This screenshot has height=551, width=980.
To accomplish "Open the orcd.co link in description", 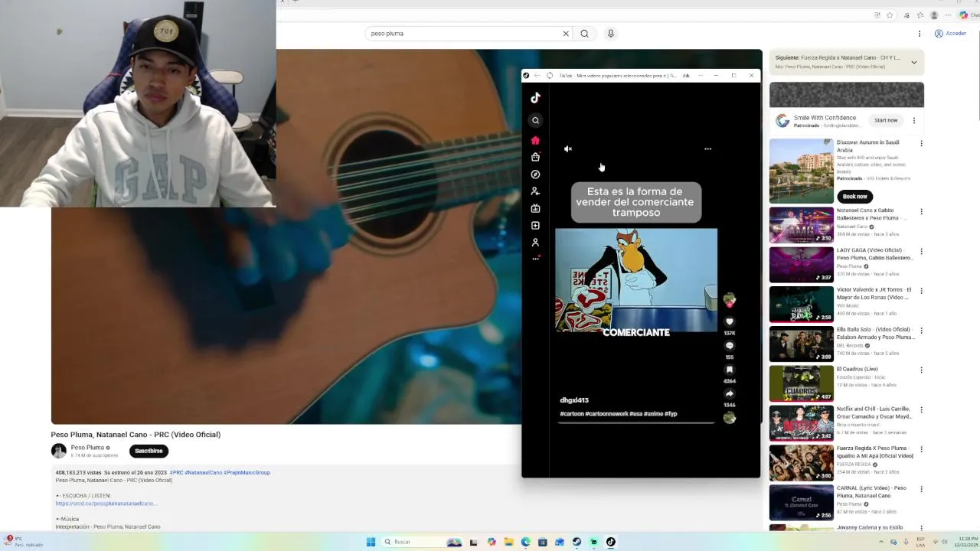I will click(x=106, y=504).
